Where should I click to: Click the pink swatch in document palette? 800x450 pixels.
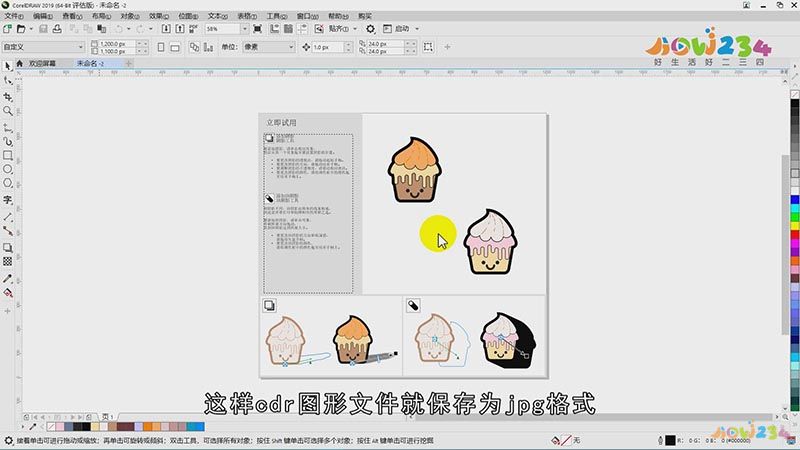(60, 427)
